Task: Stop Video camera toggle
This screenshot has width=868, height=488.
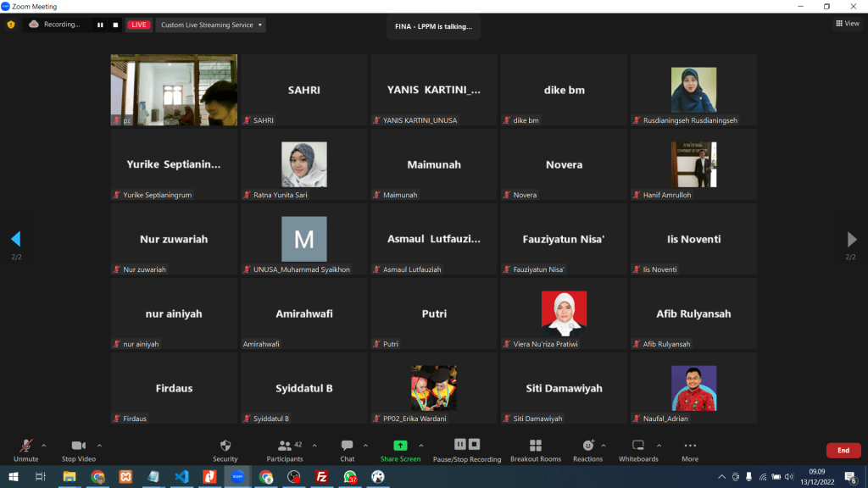Action: tap(78, 450)
